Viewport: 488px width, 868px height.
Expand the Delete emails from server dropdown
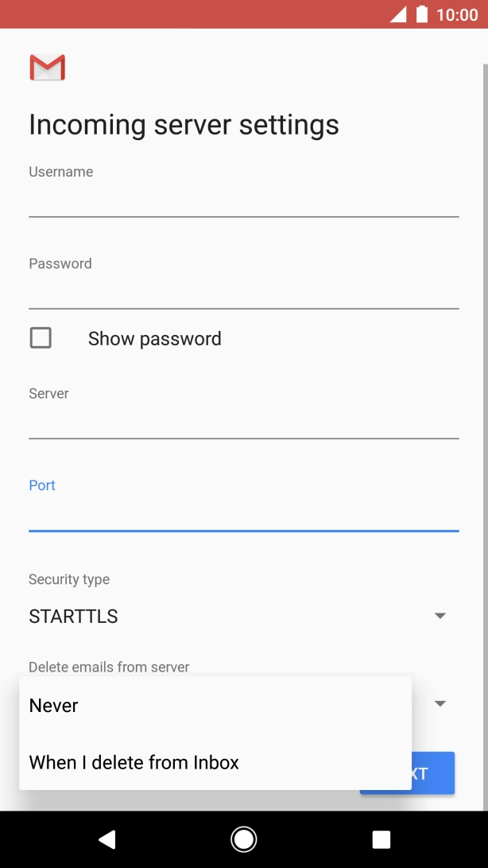point(440,703)
